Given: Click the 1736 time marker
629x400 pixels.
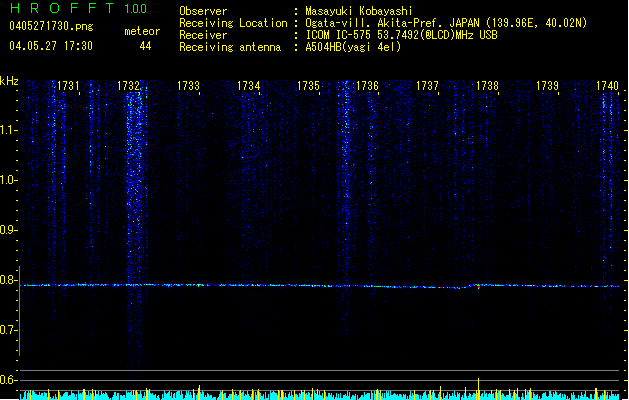Looking at the screenshot, I should 367,86.
